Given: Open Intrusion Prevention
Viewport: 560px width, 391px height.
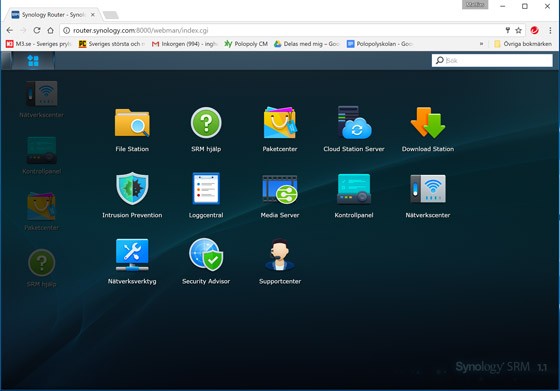Looking at the screenshot, I should (x=132, y=196).
